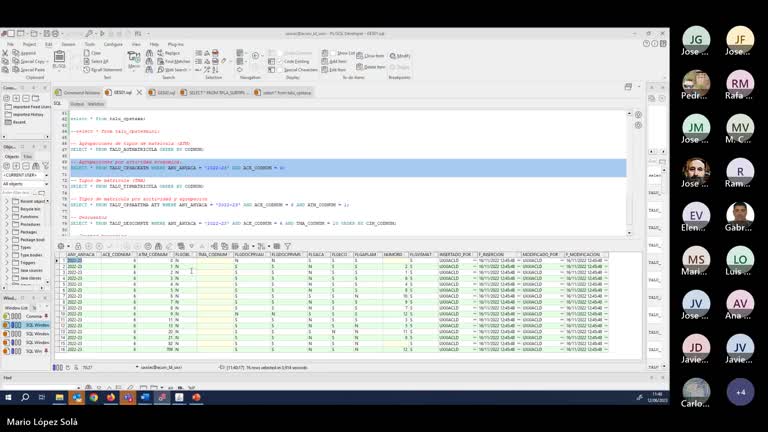Expand the Triggers tree node

[x=7, y=263]
